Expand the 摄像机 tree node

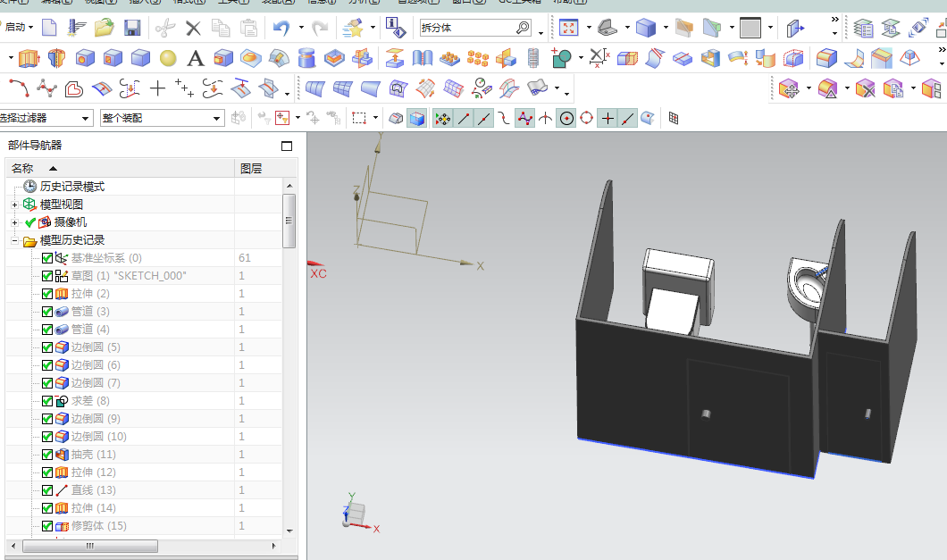point(14,223)
